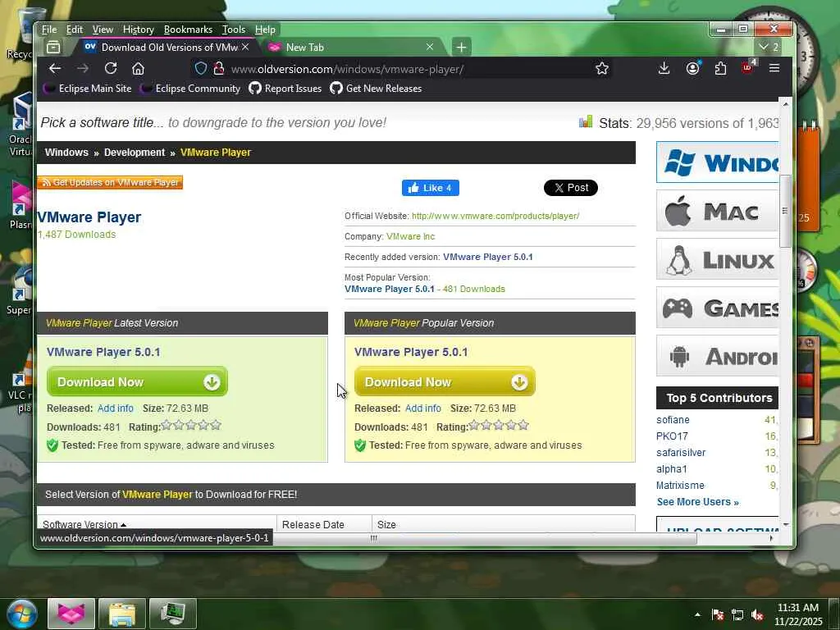The image size is (840, 630).
Task: Click the VMware Inc company link
Action: tap(410, 236)
